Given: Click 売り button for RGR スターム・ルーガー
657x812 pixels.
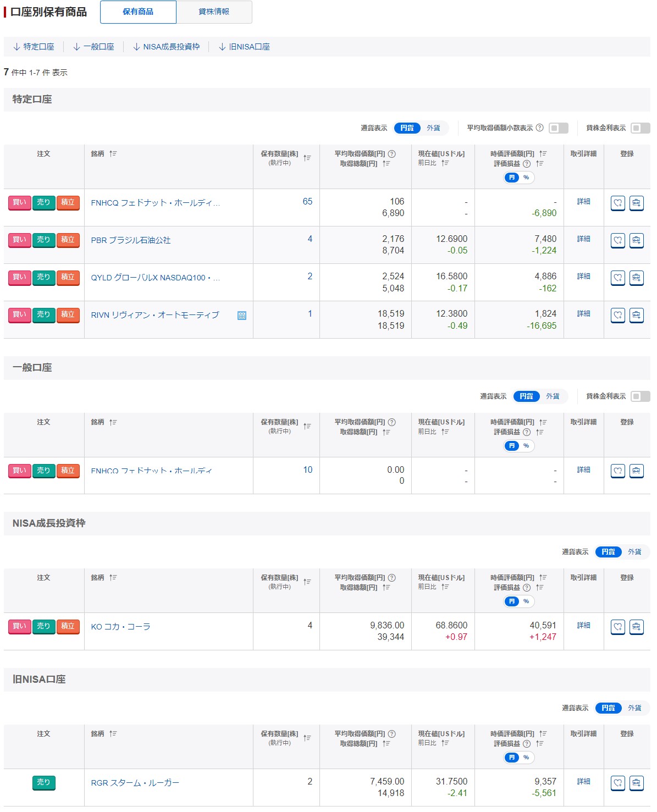Looking at the screenshot, I should (x=44, y=783).
